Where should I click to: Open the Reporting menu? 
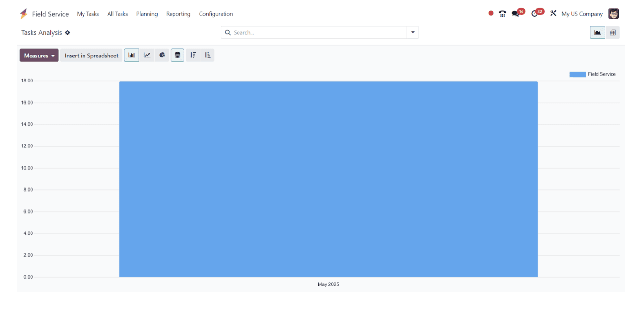point(178,14)
